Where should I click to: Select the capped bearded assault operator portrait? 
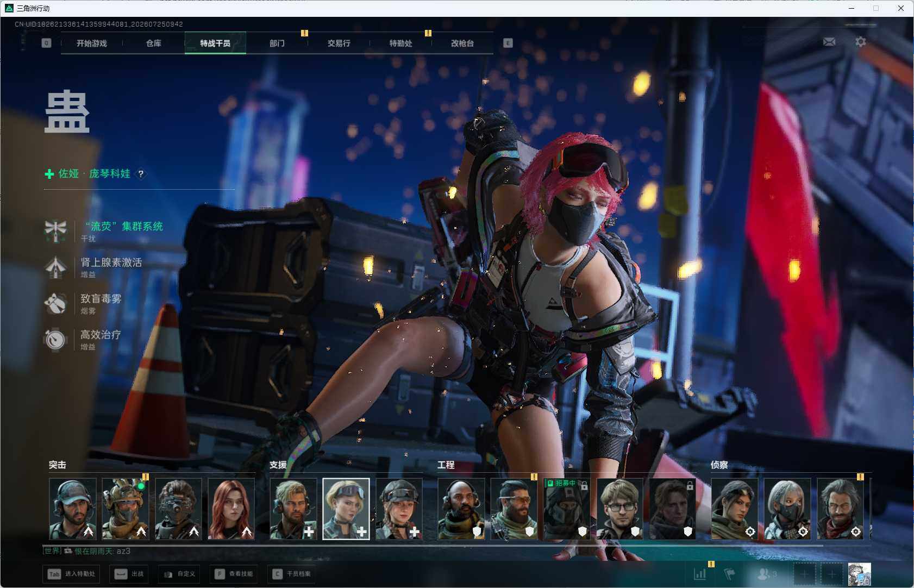pos(73,509)
